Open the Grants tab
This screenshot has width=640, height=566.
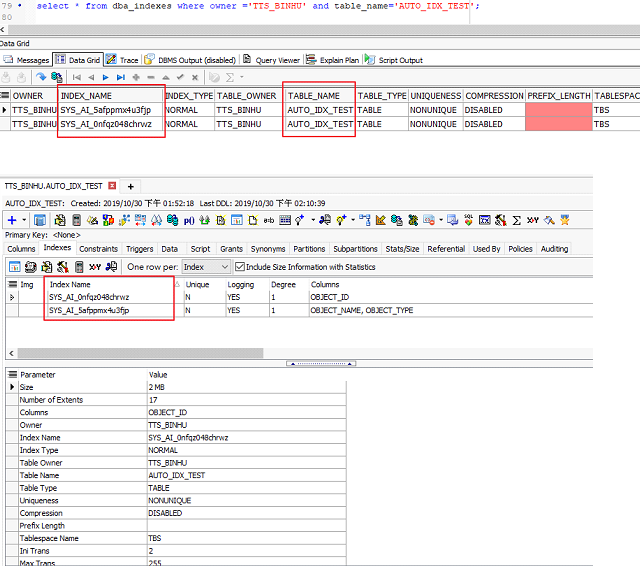(231, 249)
